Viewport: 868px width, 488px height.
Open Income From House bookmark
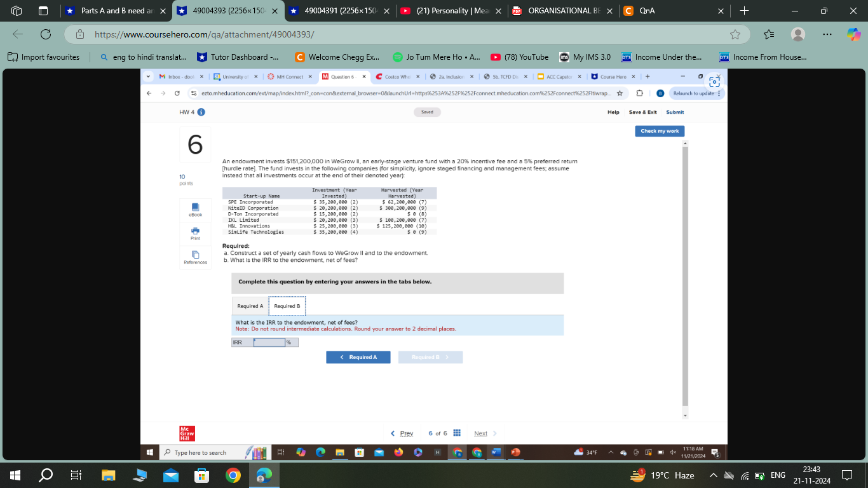tap(763, 57)
